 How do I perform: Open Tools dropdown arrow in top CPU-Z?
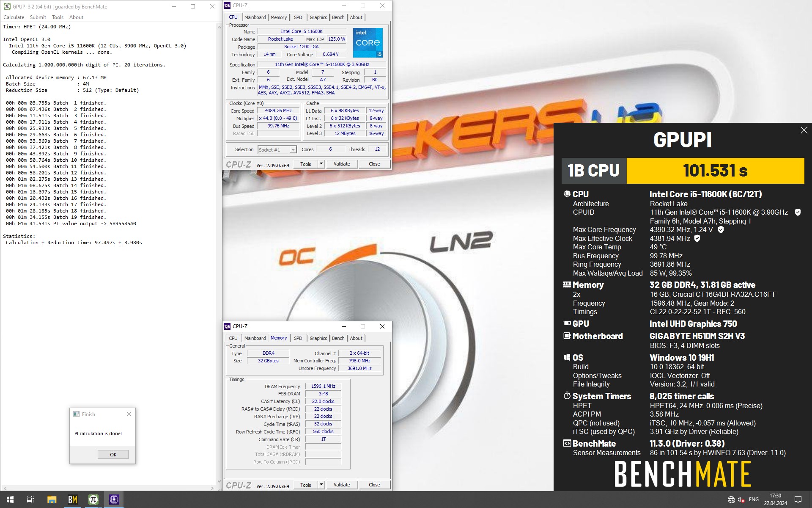321,164
